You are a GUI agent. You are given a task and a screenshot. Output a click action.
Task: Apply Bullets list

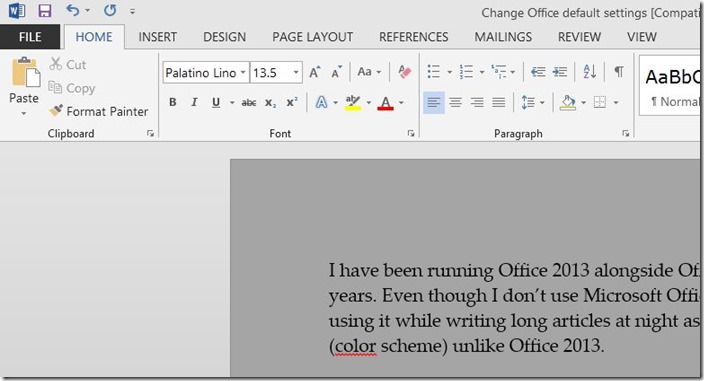[434, 72]
